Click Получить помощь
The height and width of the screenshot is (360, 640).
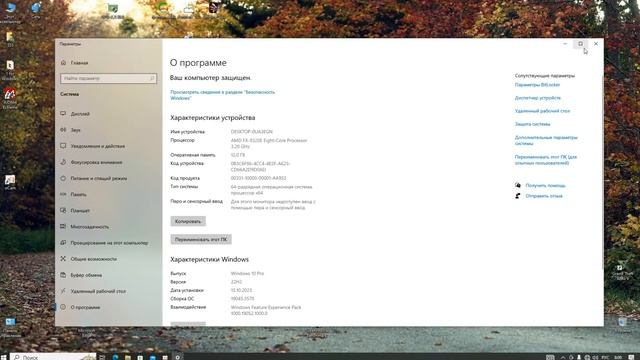(x=545, y=185)
